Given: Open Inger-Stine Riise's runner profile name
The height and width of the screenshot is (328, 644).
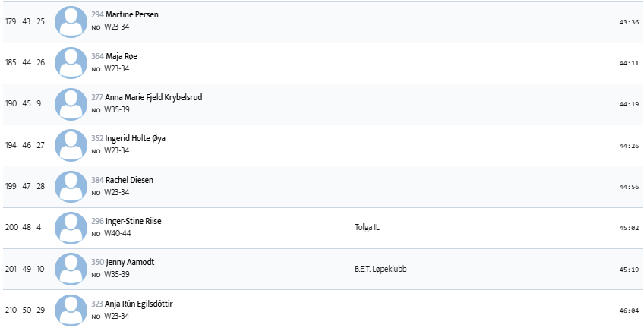Looking at the screenshot, I should coord(134,221).
